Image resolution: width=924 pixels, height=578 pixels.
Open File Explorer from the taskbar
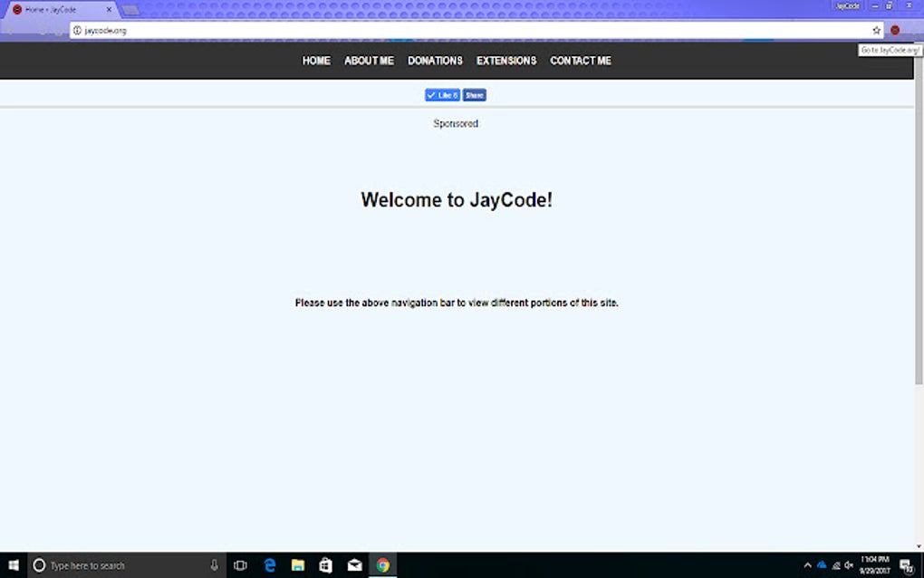point(297,564)
